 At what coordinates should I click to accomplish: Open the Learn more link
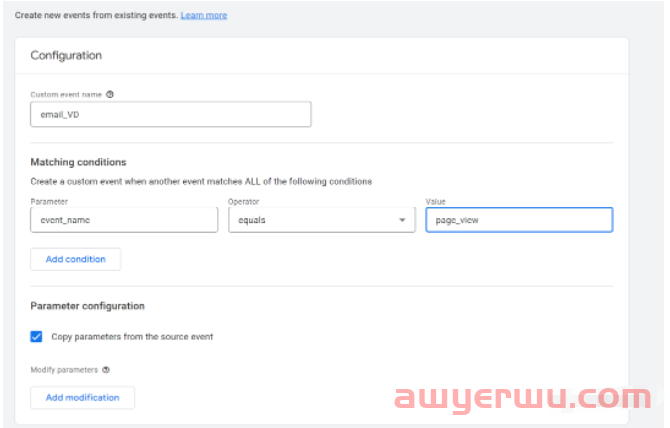[x=204, y=15]
